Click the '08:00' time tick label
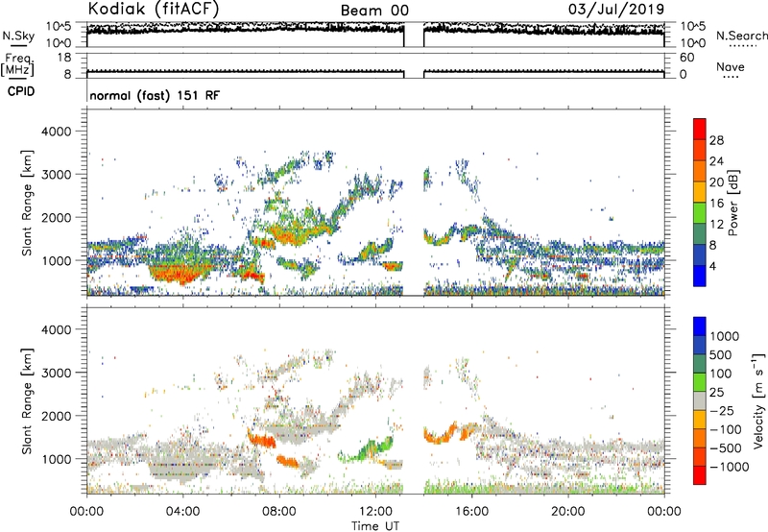 click(279, 512)
